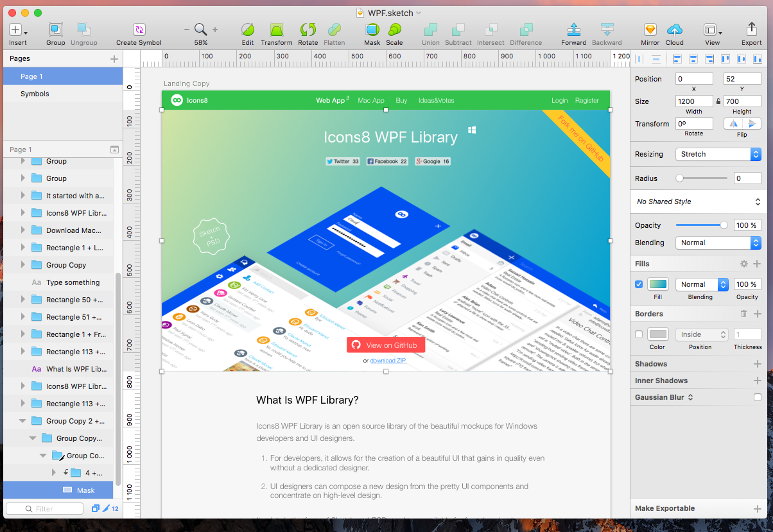Expand the Rectangle 50 layer group

click(23, 300)
